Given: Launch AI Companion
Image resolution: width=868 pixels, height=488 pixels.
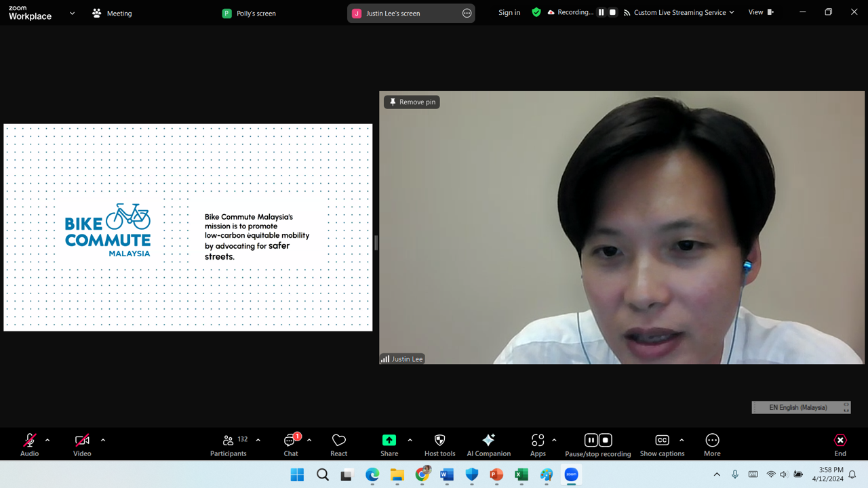Looking at the screenshot, I should tap(488, 445).
